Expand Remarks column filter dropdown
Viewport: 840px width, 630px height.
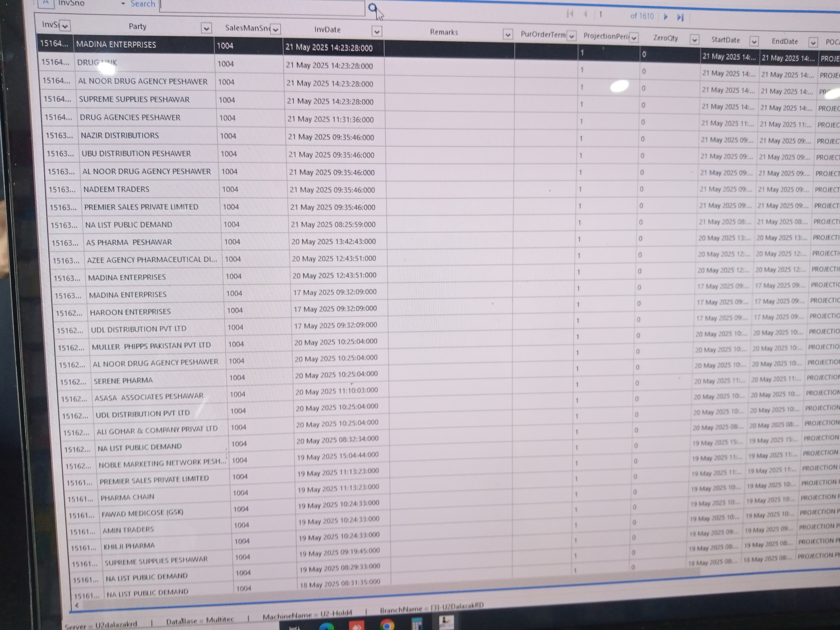pos(507,35)
